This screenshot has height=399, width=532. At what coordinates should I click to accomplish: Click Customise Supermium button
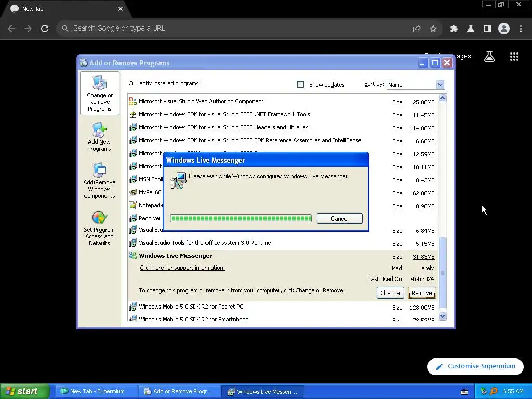click(x=475, y=366)
